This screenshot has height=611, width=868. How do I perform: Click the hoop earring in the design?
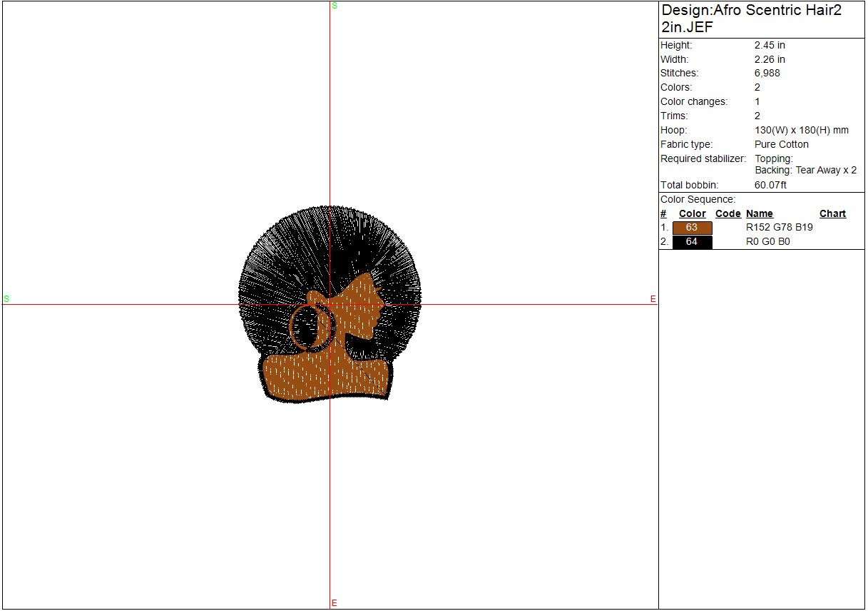pyautogui.click(x=312, y=327)
